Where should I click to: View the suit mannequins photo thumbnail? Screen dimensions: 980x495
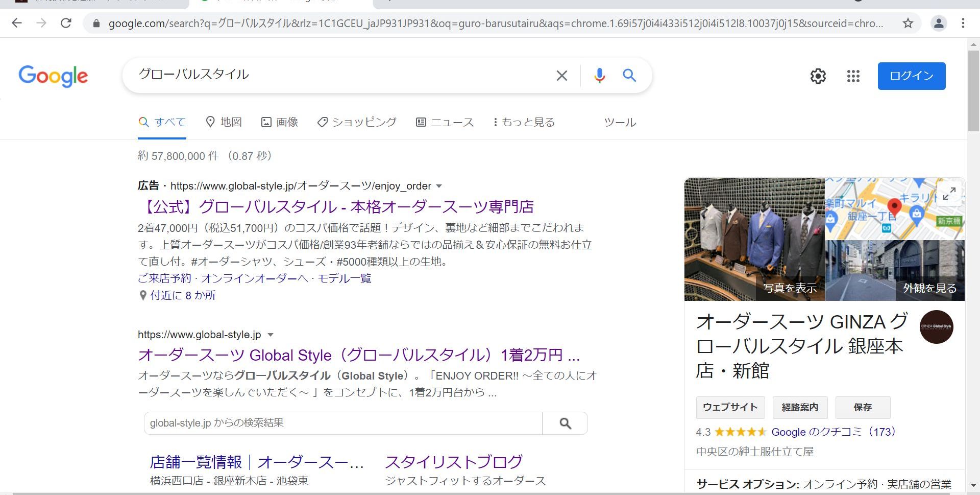[x=754, y=239]
